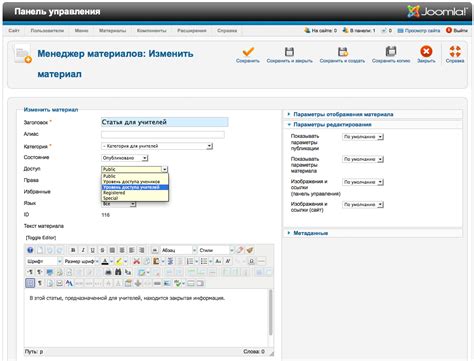The width and height of the screenshot is (474, 361).
Task: Click right-to-left text direction icon
Action: [39, 272]
